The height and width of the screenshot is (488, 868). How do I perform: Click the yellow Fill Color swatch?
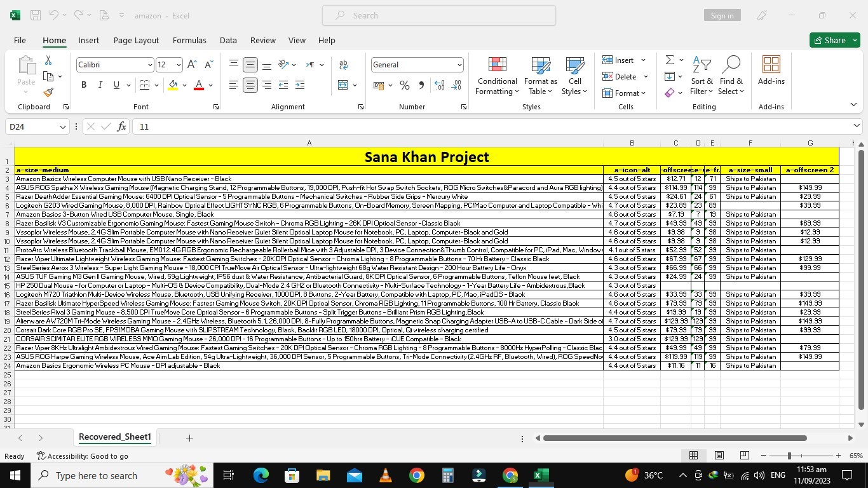tap(173, 85)
